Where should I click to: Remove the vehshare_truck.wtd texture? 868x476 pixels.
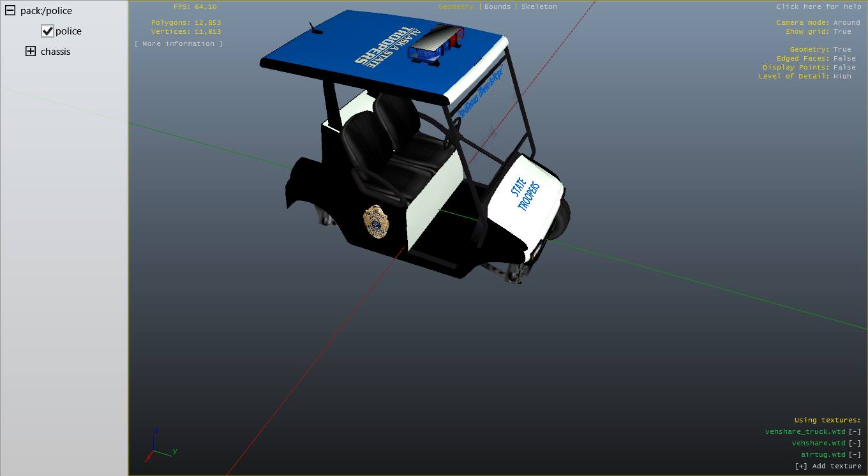(855, 432)
